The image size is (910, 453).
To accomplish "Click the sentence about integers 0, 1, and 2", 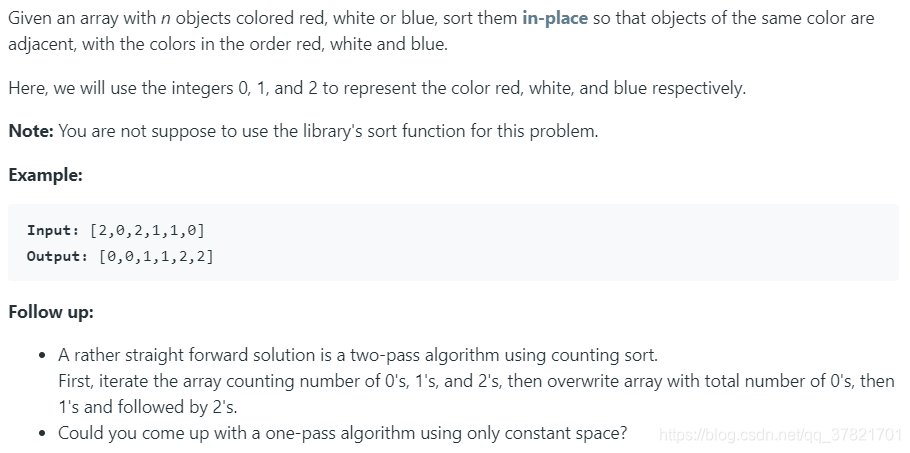I will click(377, 88).
